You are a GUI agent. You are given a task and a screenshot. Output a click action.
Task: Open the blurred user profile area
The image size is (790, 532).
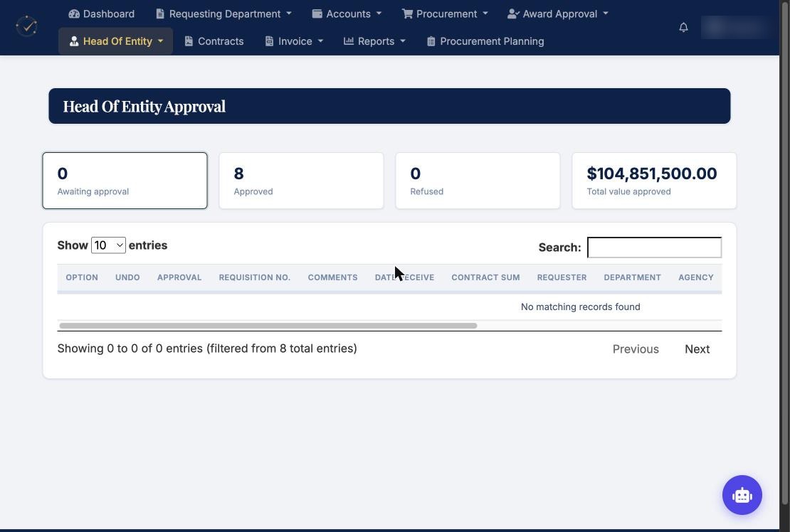[735, 27]
